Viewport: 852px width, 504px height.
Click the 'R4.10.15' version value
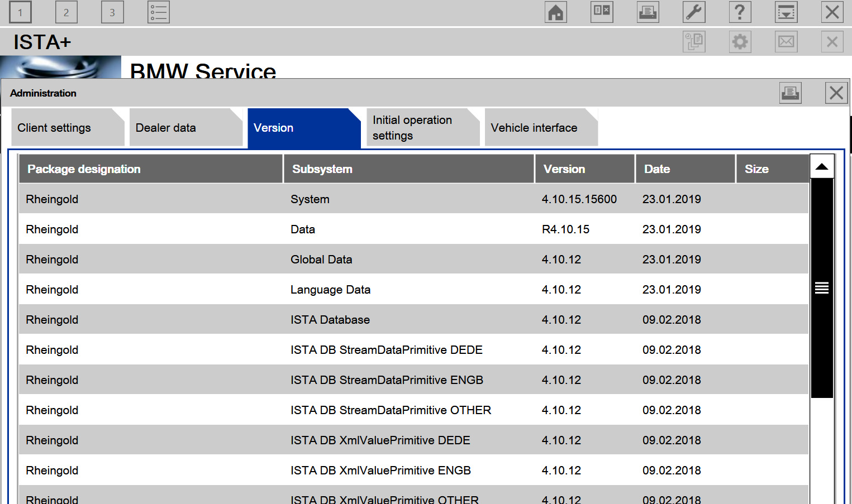(565, 229)
